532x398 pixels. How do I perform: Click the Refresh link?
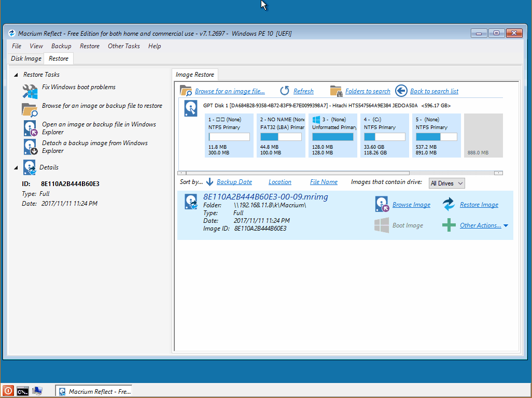coord(303,91)
